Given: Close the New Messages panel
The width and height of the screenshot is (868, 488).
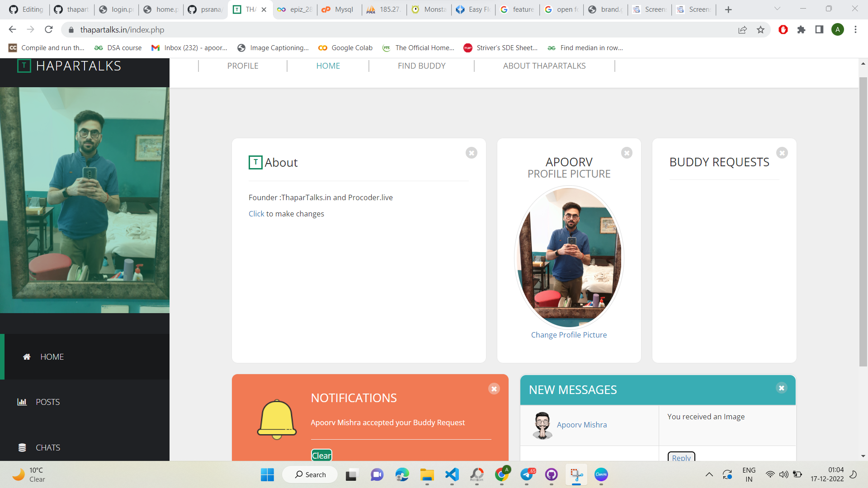Looking at the screenshot, I should tap(782, 388).
